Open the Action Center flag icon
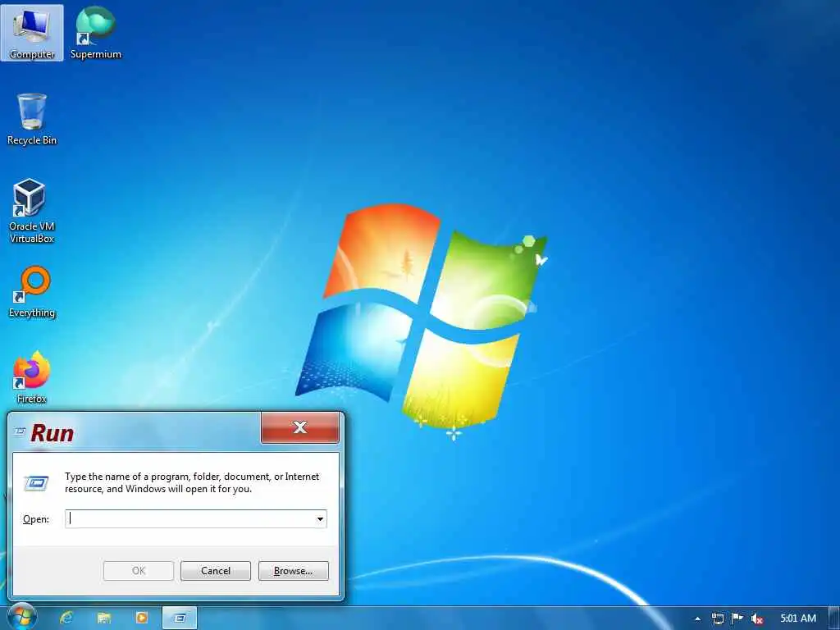Viewport: 840px width, 630px height. coord(737,619)
